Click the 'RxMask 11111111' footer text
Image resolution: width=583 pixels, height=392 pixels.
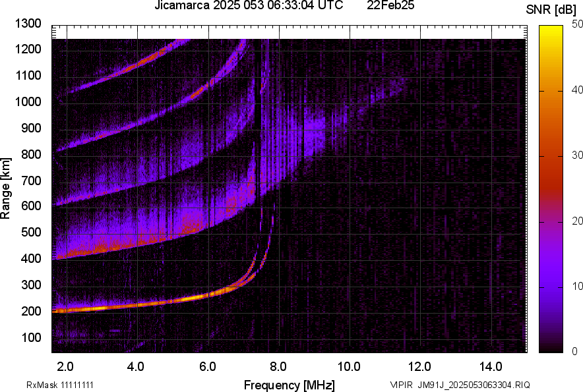(x=60, y=385)
